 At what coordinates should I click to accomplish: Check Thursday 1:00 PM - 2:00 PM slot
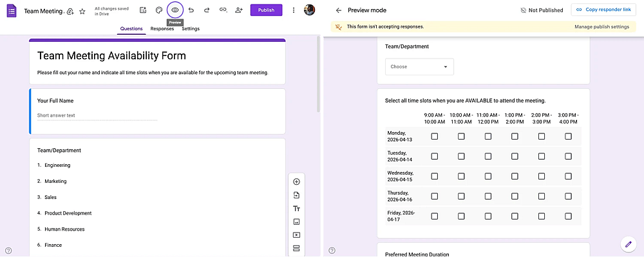point(515,196)
